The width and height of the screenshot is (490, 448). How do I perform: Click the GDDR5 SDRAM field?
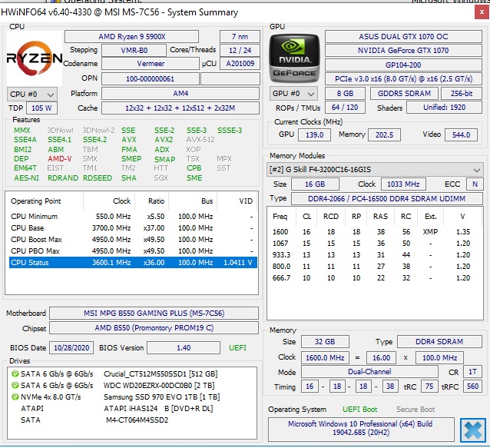point(404,93)
